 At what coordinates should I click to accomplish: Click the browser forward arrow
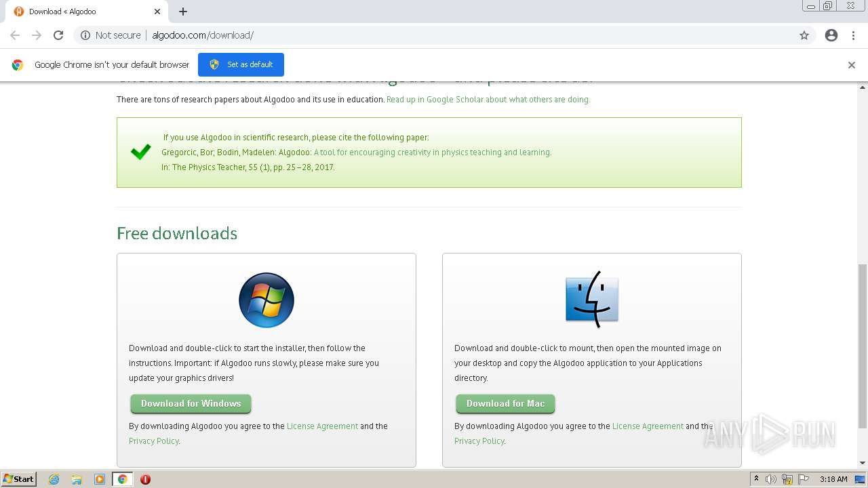pyautogui.click(x=37, y=35)
